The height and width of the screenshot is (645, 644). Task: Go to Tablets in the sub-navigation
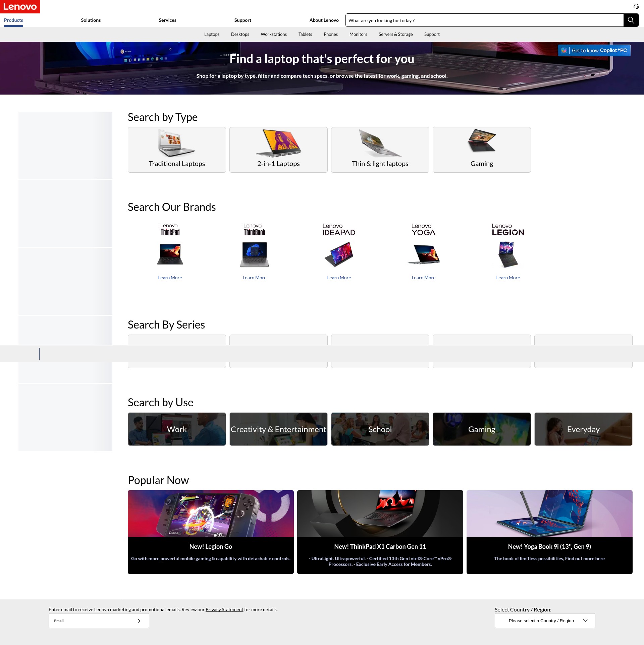(x=305, y=34)
